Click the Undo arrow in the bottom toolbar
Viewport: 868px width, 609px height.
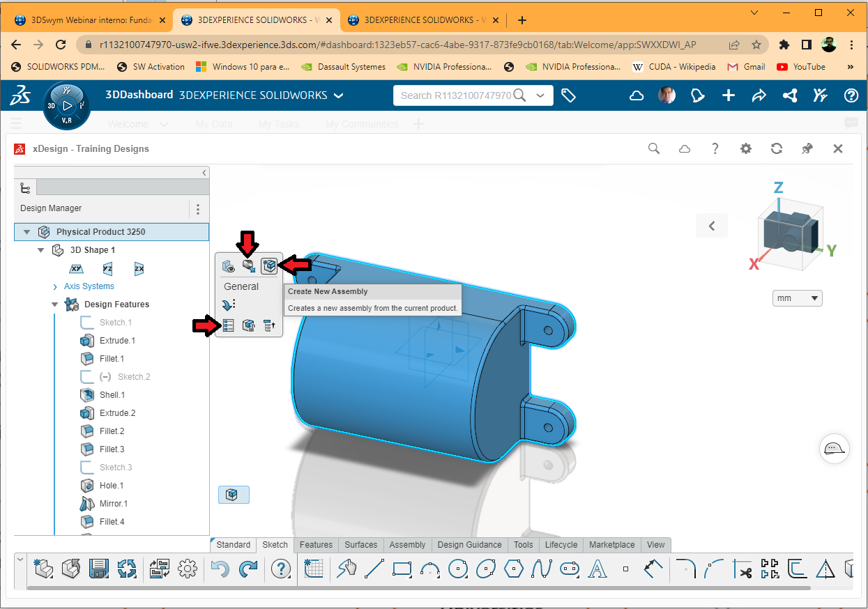(220, 569)
